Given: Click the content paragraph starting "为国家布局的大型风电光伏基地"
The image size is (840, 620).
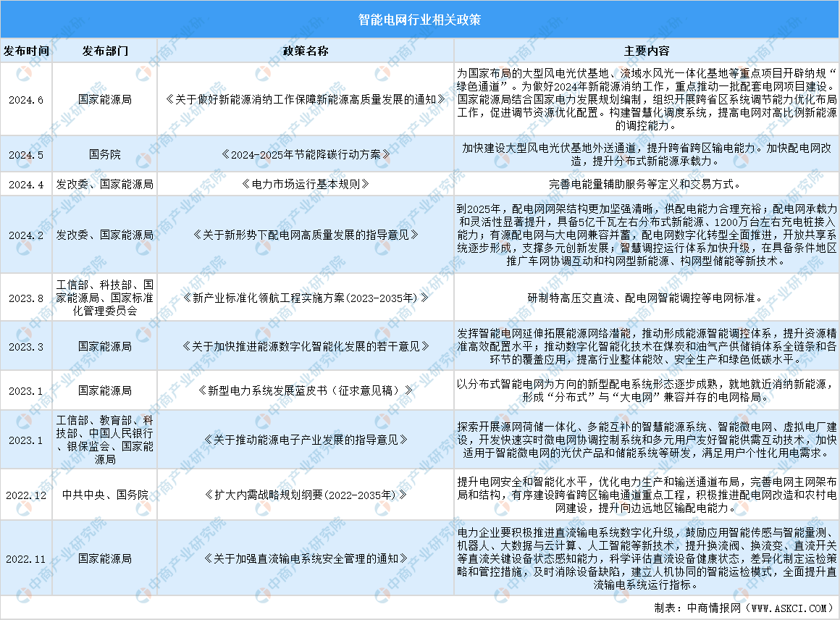Looking at the screenshot, I should [647, 100].
